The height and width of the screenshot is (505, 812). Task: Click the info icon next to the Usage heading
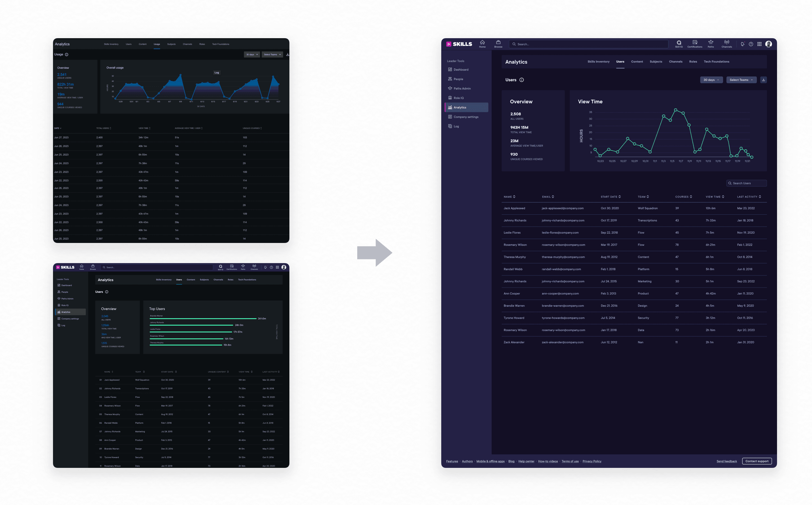click(67, 54)
